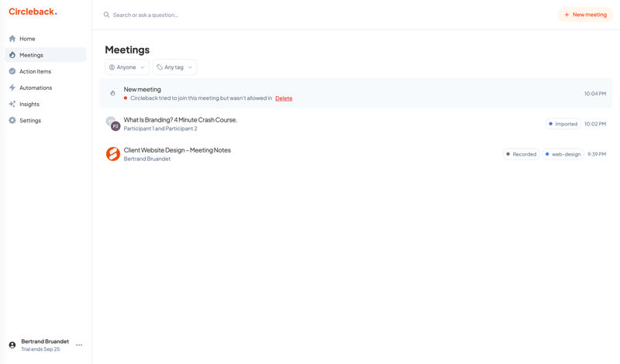Open Insights section
The height and width of the screenshot is (364, 620).
click(x=46, y=105)
